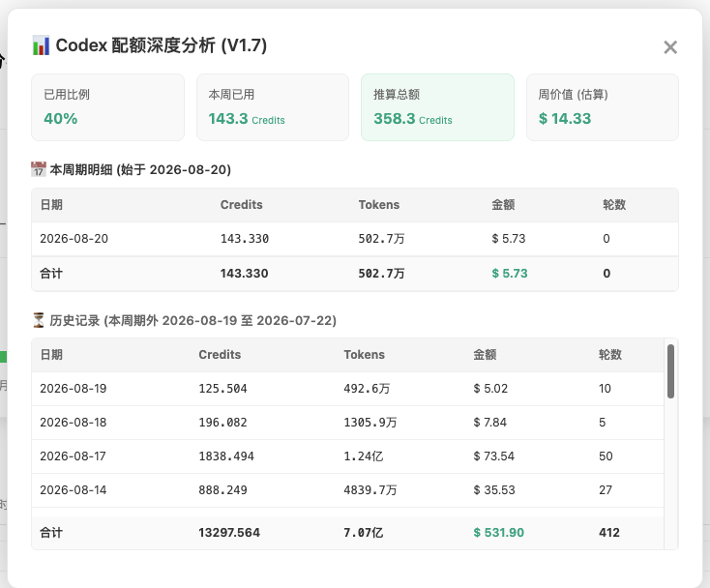Click the Codex 配额深度分析 (V1.7) title

pyautogui.click(x=162, y=45)
